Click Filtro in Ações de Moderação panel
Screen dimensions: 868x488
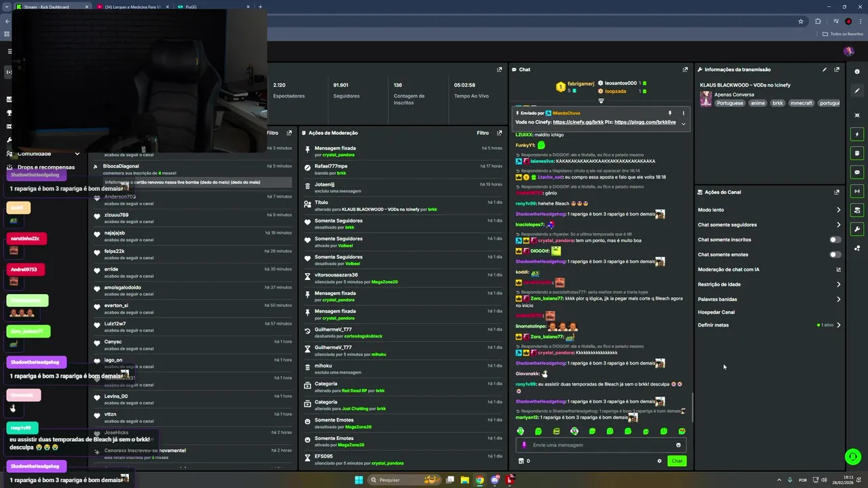[x=482, y=133]
